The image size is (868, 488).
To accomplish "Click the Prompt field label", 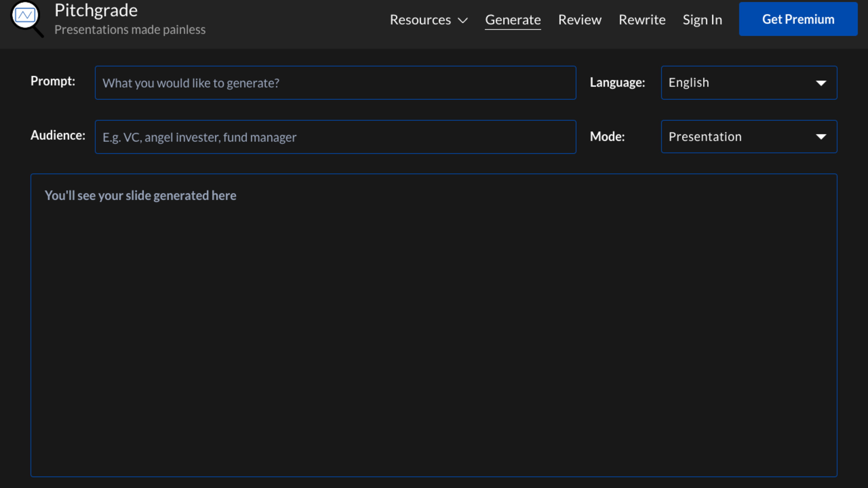I will tap(53, 81).
